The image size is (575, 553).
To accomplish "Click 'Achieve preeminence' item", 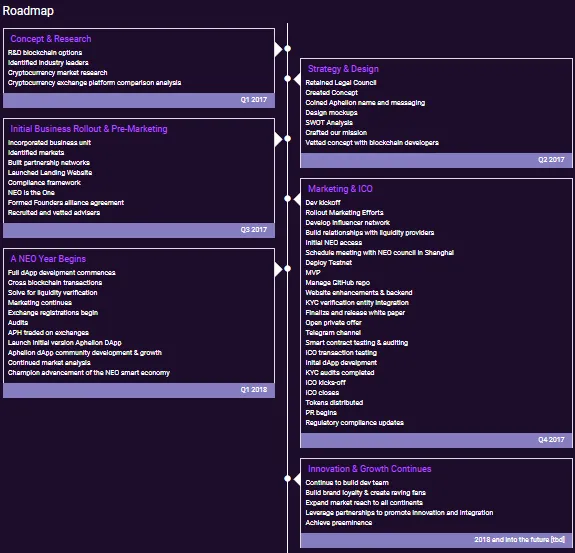I will 339,523.
